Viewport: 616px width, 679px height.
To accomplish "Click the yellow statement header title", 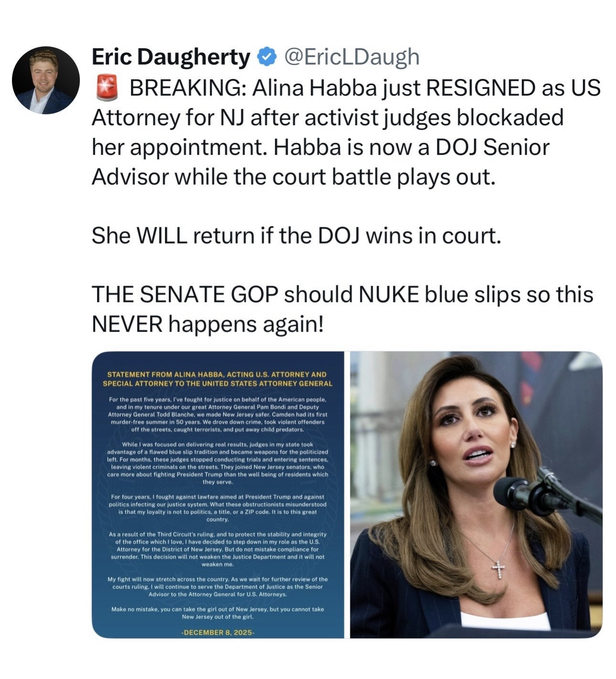I will (217, 379).
